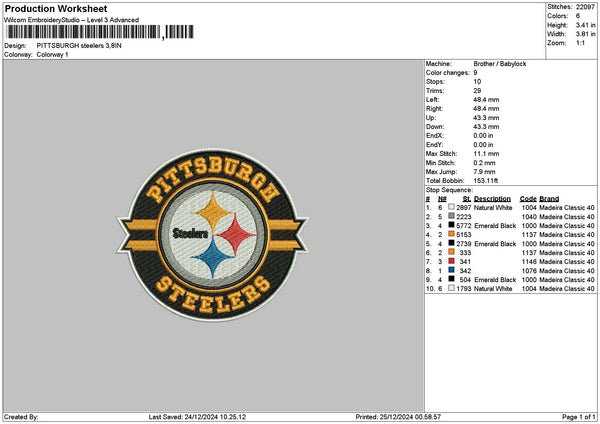This screenshot has height=424, width=600.
Task: Click thread code 1146 in stop 7
Action: point(529,262)
